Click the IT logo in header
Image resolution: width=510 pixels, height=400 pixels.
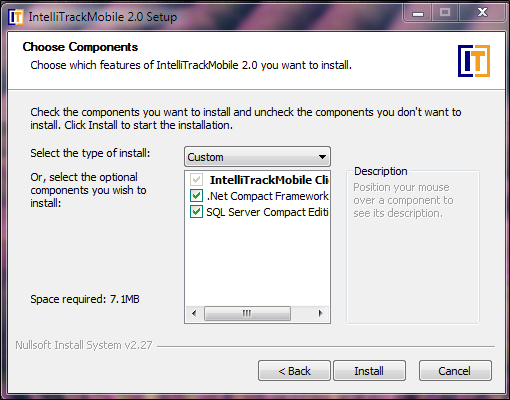tap(474, 61)
